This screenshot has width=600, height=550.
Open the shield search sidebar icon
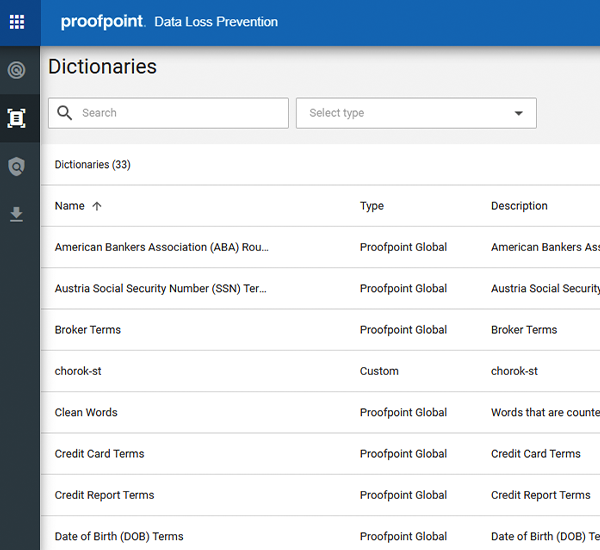[x=16, y=166]
